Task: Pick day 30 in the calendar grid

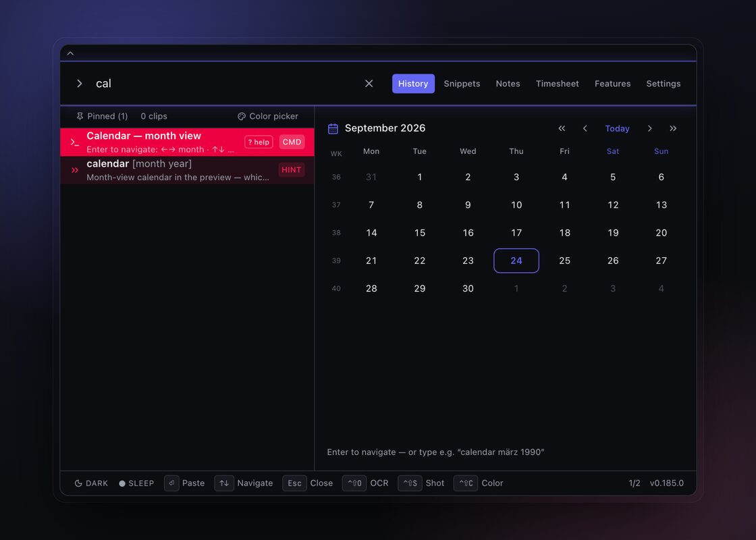Action: tap(468, 288)
